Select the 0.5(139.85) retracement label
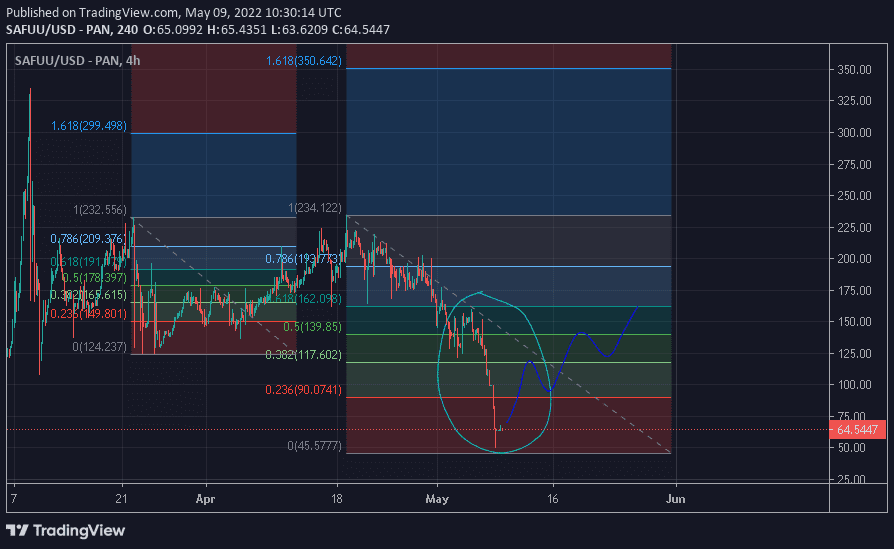 (313, 327)
